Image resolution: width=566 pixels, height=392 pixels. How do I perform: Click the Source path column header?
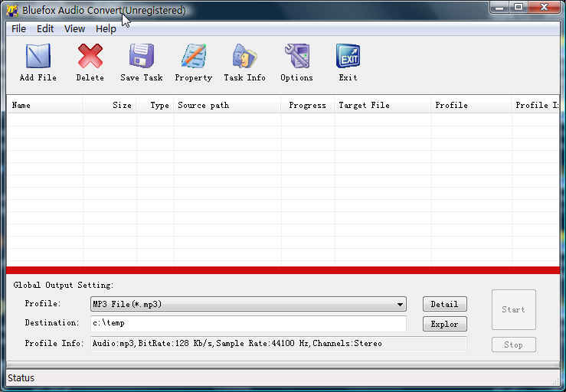[227, 106]
